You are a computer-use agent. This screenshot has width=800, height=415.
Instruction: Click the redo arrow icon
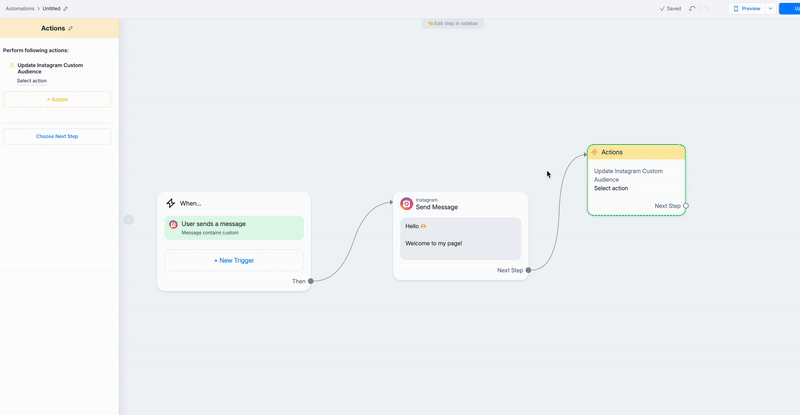[707, 8]
